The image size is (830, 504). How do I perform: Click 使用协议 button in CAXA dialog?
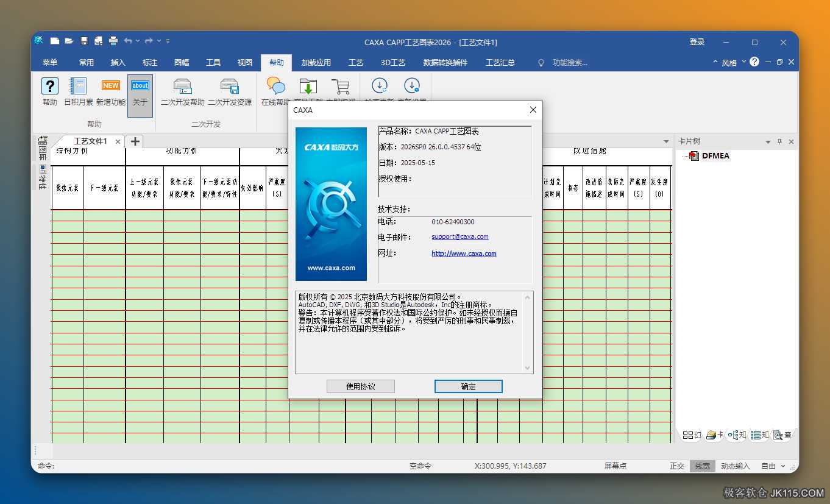pos(361,386)
